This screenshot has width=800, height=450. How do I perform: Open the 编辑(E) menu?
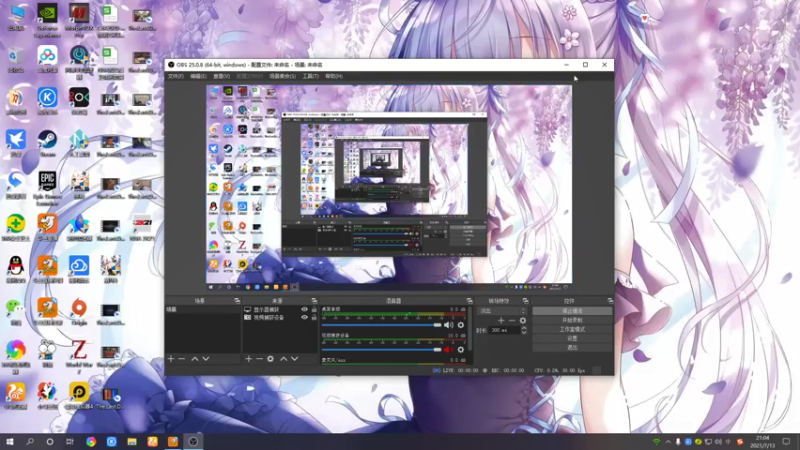(x=198, y=76)
